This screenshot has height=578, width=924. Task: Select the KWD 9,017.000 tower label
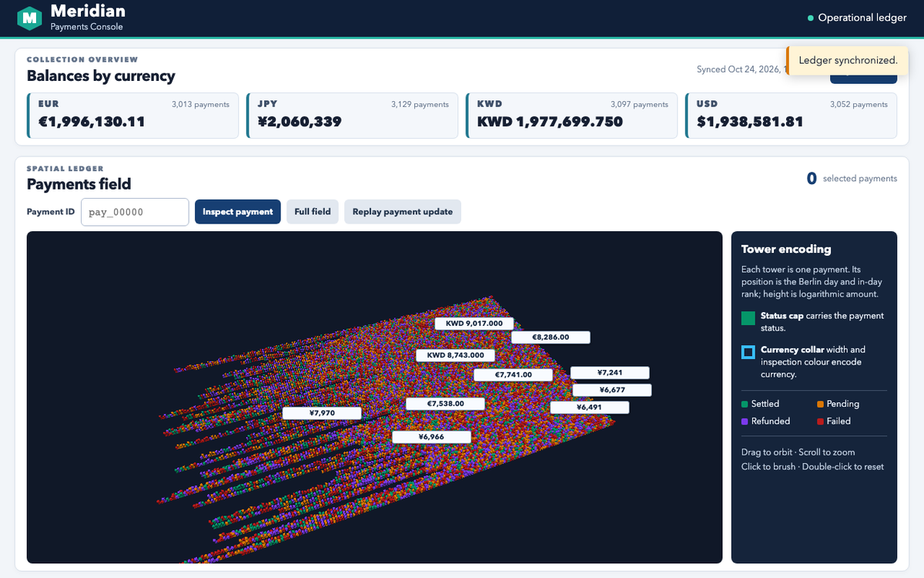coord(474,324)
